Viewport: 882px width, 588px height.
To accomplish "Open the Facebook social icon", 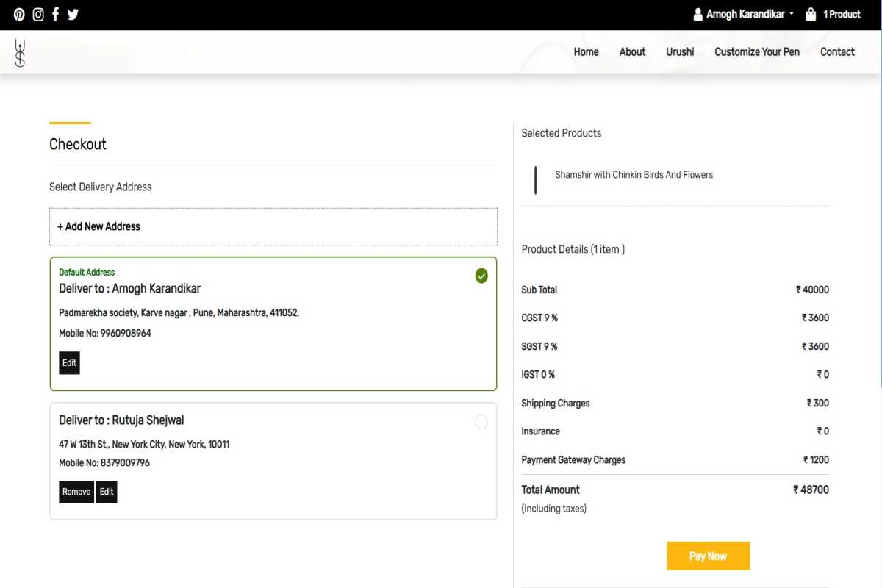I will pyautogui.click(x=55, y=15).
